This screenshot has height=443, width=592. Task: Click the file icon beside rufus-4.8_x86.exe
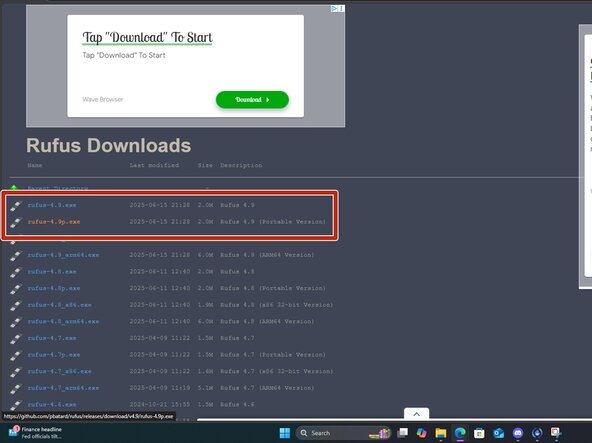coord(15,305)
